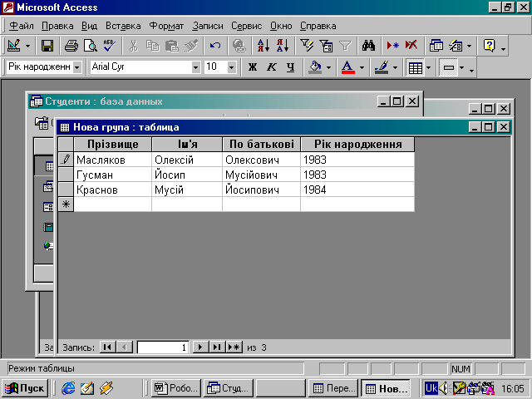Viewport: 532px width, 399px height.
Task: Select the По батькові column header
Action: pyautogui.click(x=261, y=144)
